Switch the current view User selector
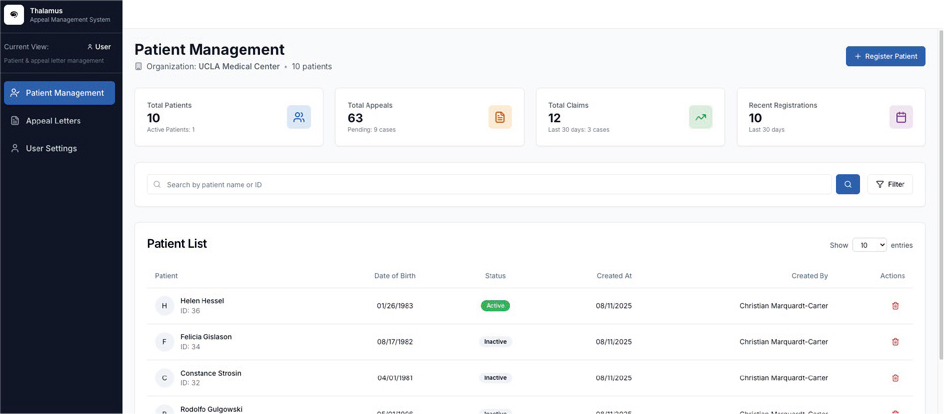Image resolution: width=944 pixels, height=414 pixels. pos(99,47)
